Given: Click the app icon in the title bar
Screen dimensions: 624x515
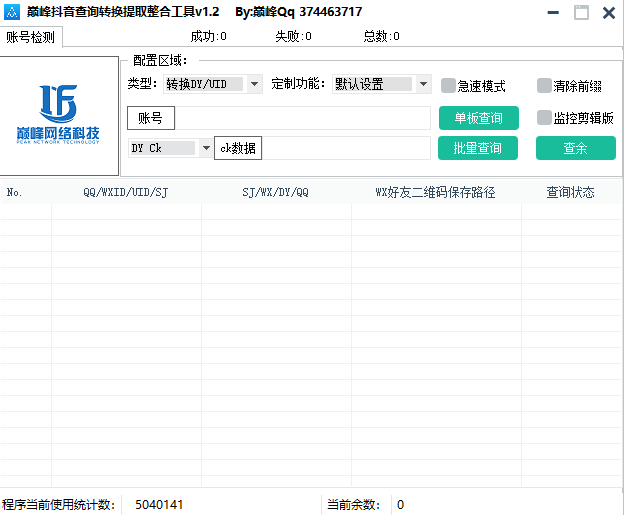Looking at the screenshot, I should (x=12, y=12).
